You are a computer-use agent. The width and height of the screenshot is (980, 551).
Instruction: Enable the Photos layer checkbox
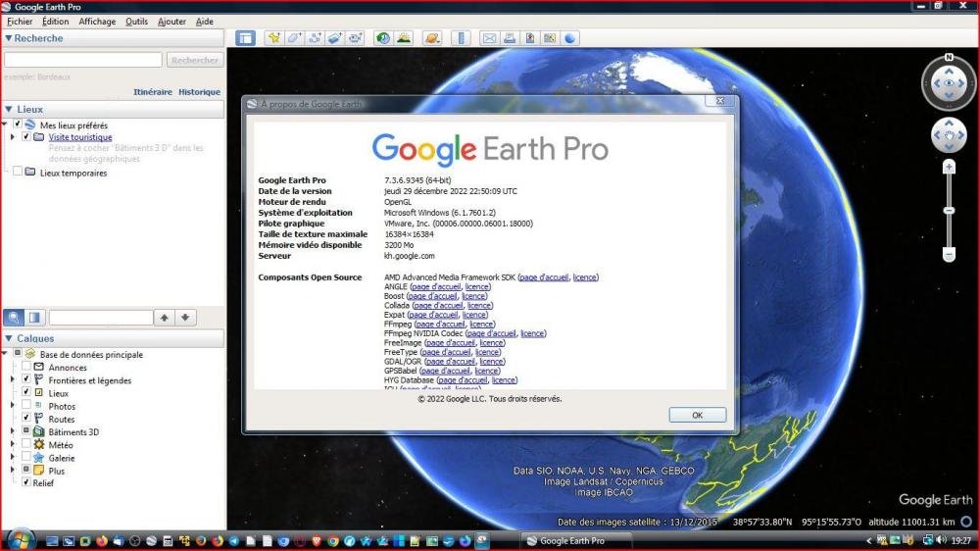26,406
